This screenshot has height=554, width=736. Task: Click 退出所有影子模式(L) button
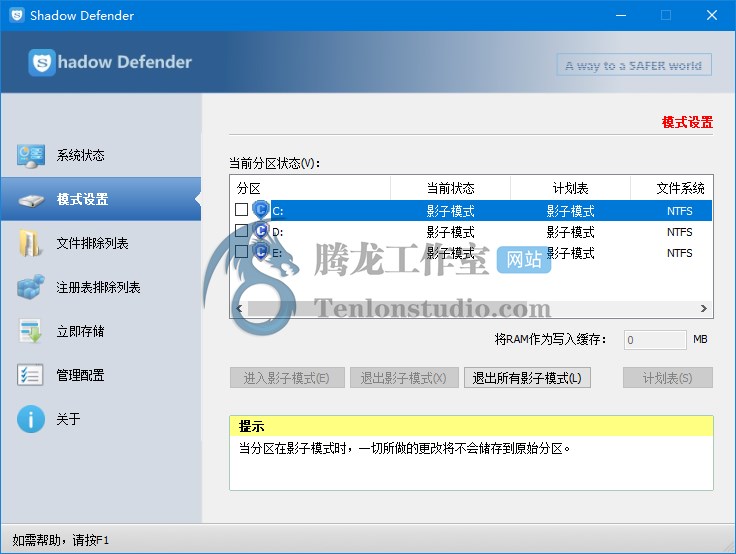coord(527,378)
